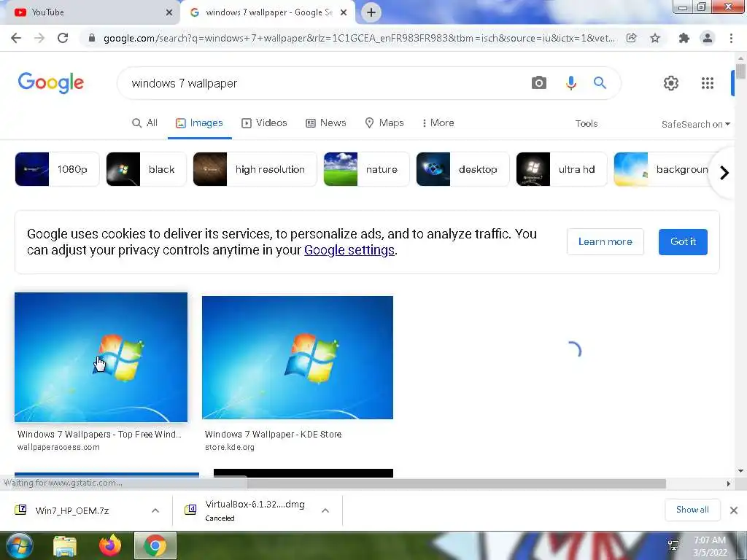This screenshot has height=560, width=747.
Task: Open the Videos results tab
Action: (264, 122)
